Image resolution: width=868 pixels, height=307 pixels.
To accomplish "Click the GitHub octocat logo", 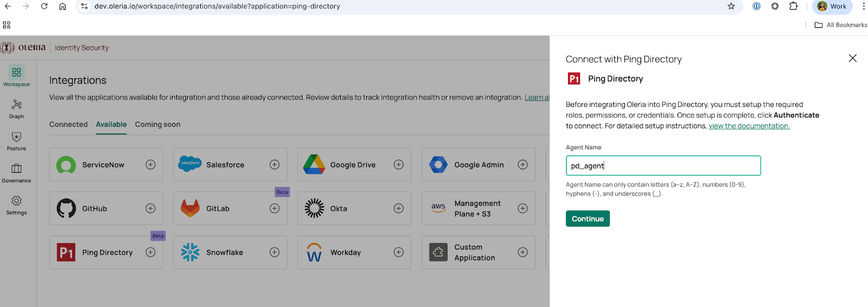I will pos(66,208).
